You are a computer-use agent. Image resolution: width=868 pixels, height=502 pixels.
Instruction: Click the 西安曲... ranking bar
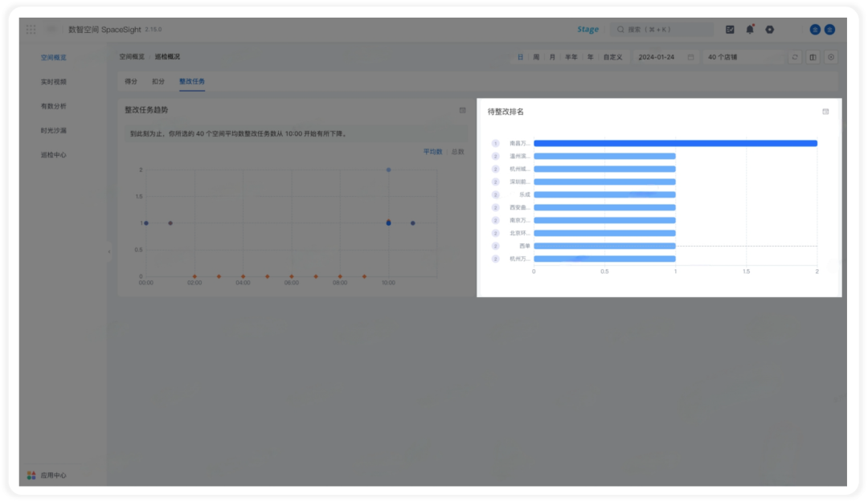click(x=604, y=207)
